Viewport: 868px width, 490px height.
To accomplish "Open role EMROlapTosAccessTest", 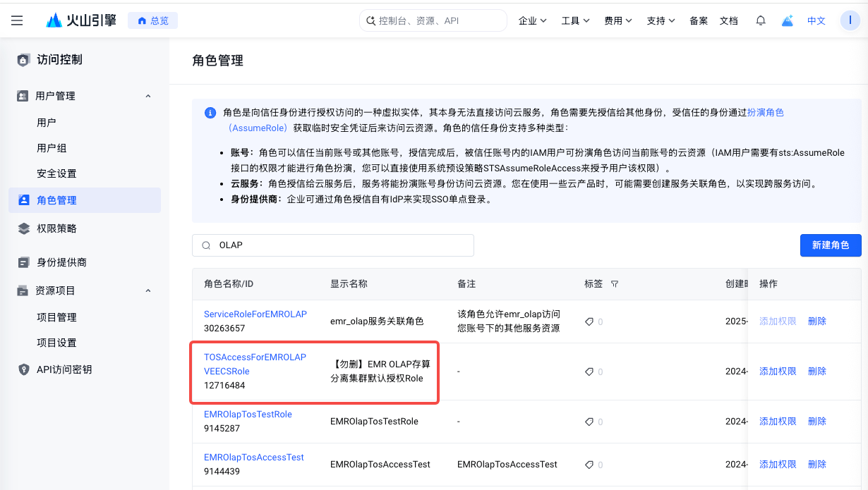I will point(254,457).
